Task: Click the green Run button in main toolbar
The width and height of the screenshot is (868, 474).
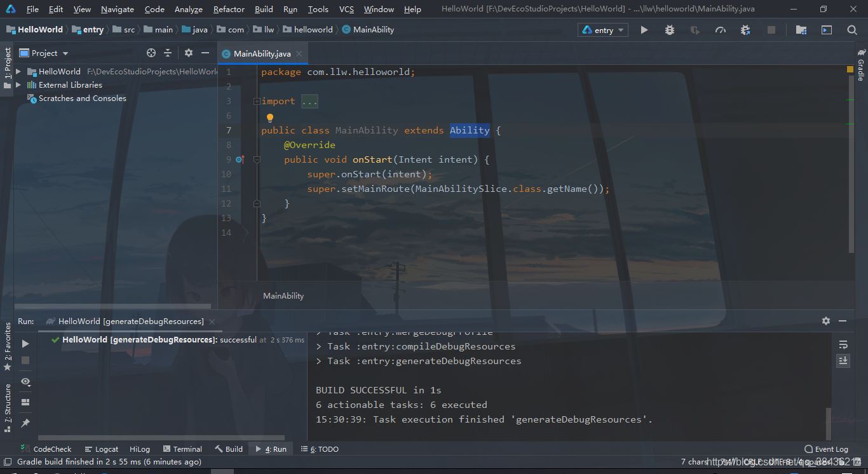Action: click(644, 30)
